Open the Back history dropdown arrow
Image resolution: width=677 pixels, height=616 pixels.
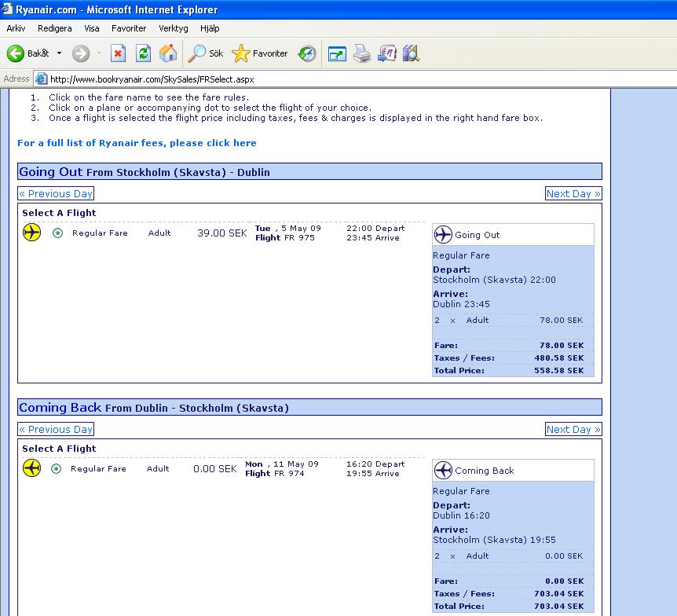(x=59, y=53)
